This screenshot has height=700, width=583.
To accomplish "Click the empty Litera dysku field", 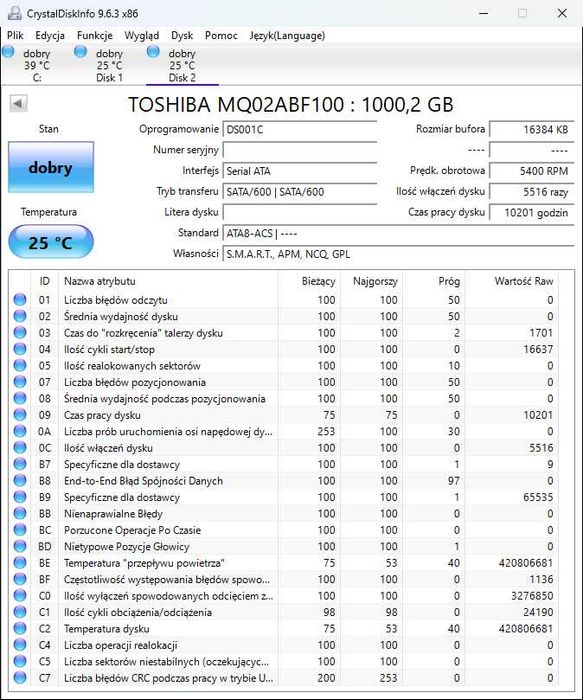I will click(300, 212).
